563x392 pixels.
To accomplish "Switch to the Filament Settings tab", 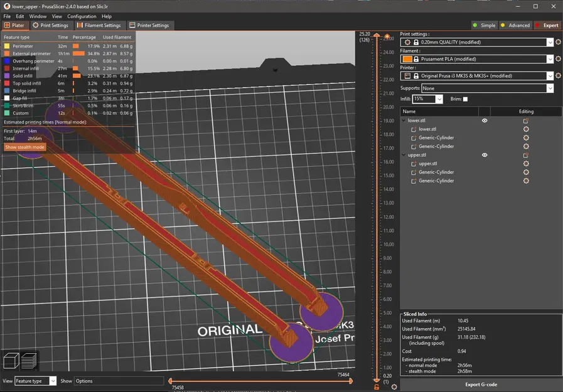I will point(99,26).
